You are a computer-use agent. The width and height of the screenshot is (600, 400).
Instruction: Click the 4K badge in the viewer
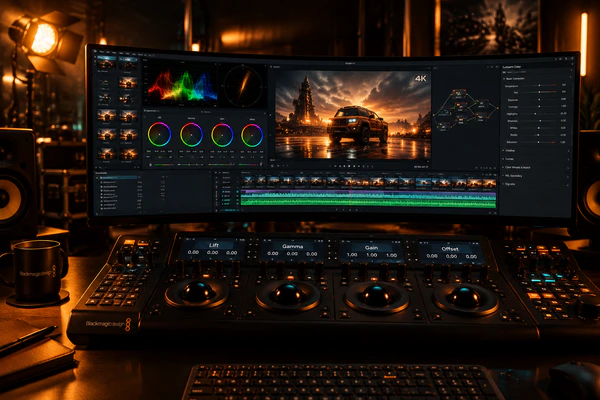tap(421, 78)
